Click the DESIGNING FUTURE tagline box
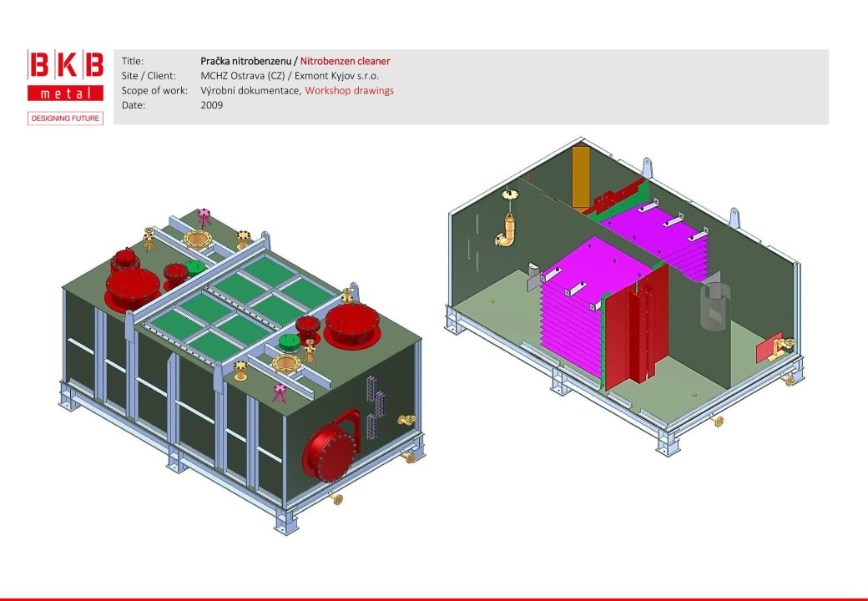The width and height of the screenshot is (868, 601). (66, 119)
